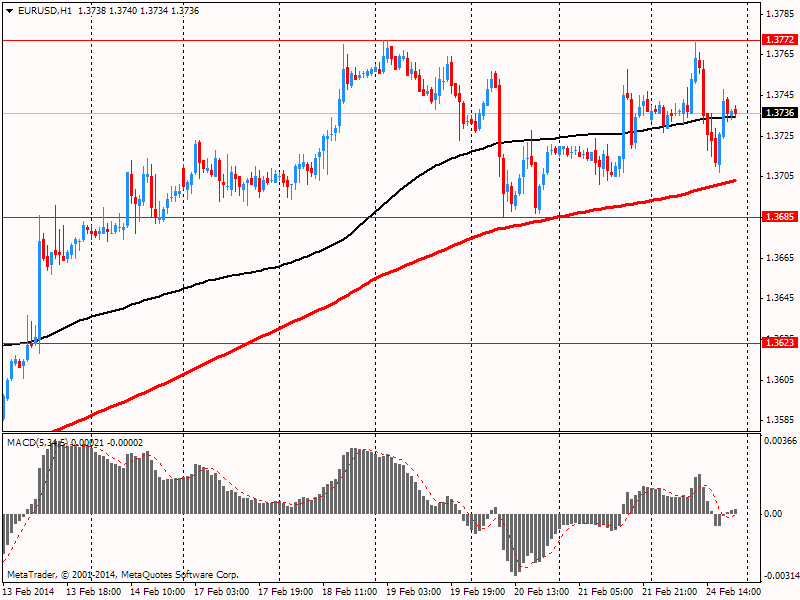The image size is (800, 600).
Task: Click the 1.3665 price scale value
Action: (780, 257)
